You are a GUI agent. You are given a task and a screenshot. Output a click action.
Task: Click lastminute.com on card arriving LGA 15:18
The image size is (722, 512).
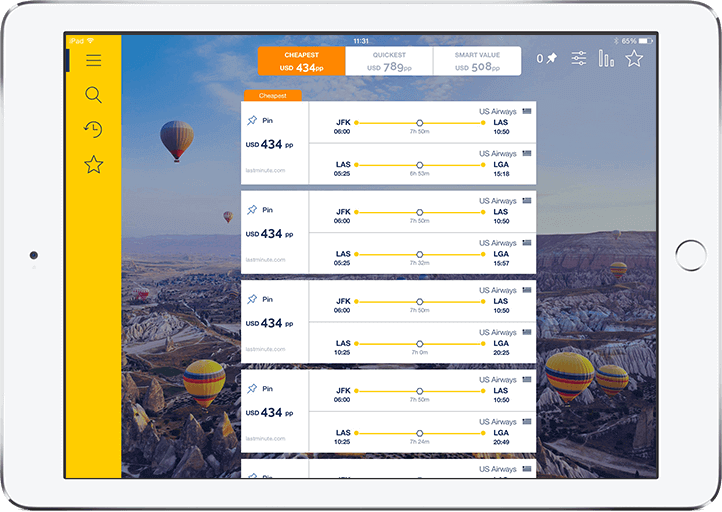click(265, 170)
